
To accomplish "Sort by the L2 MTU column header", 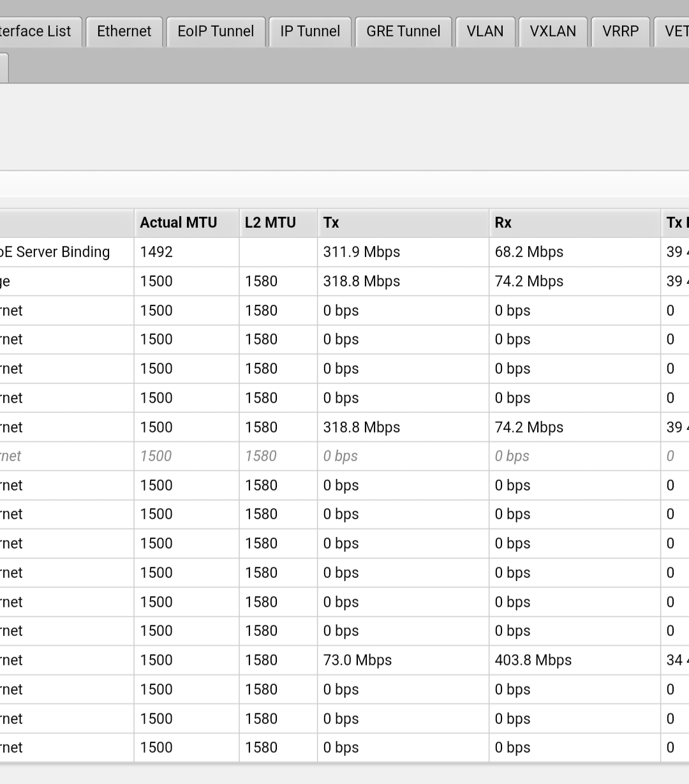I will click(x=270, y=223).
